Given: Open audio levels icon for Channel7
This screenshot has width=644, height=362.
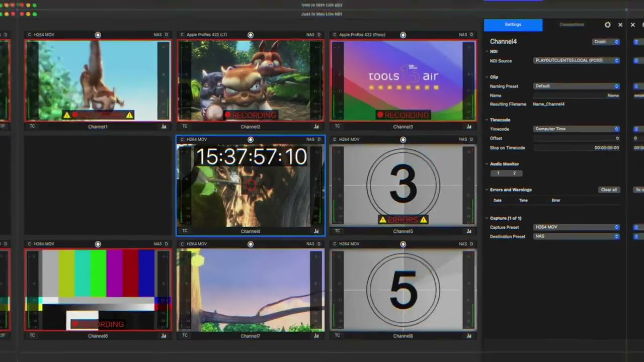Looking at the screenshot, I should click(x=316, y=336).
